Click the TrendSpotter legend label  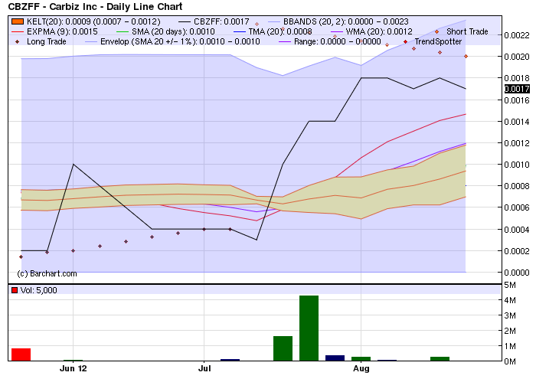(x=438, y=41)
